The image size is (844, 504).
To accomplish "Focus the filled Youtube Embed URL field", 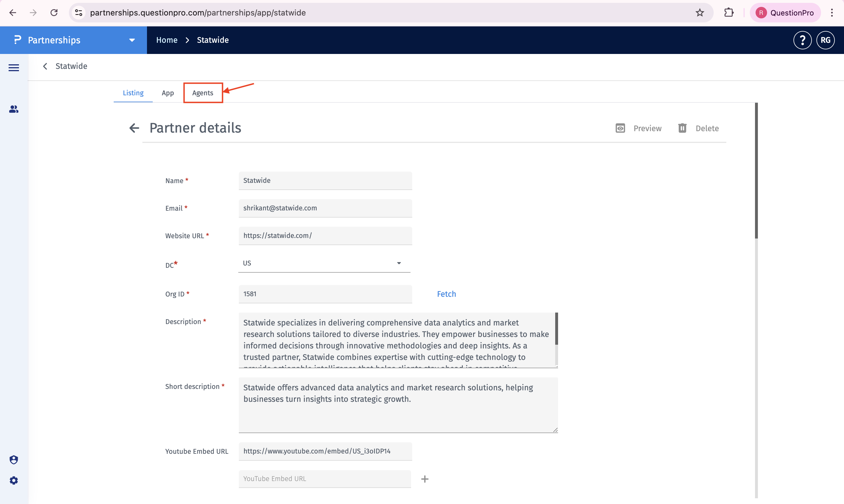I will (325, 451).
